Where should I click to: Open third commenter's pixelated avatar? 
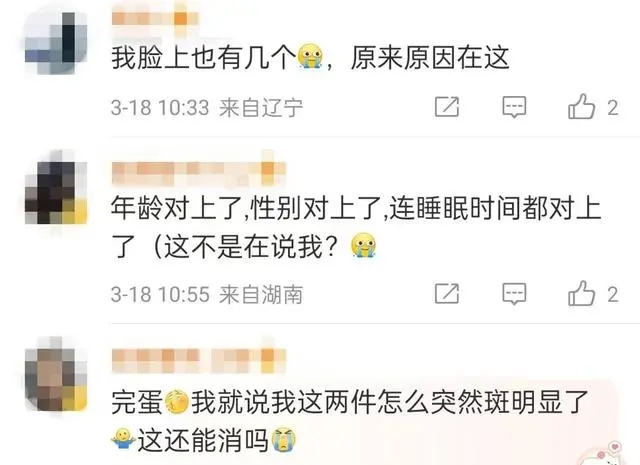tap(56, 379)
